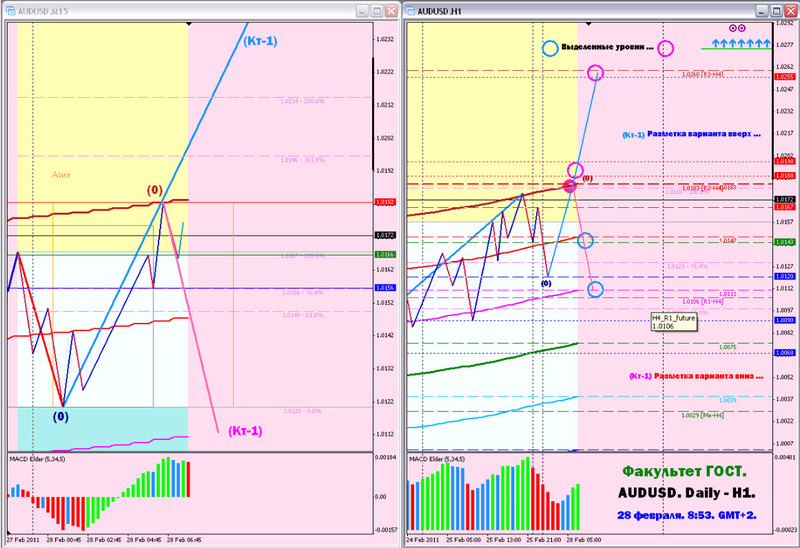The image size is (800, 548).
Task: Click the row of blue up arrows
Action: [741, 43]
